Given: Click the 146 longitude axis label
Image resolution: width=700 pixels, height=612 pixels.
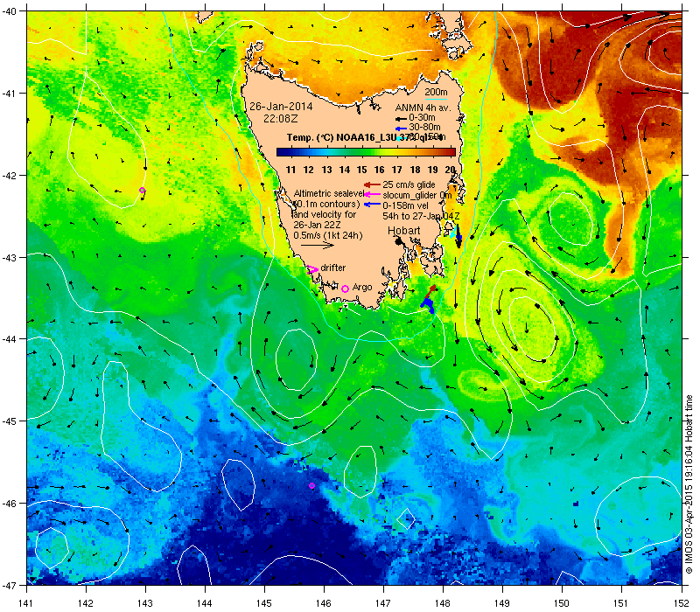Looking at the screenshot, I should (324, 603).
